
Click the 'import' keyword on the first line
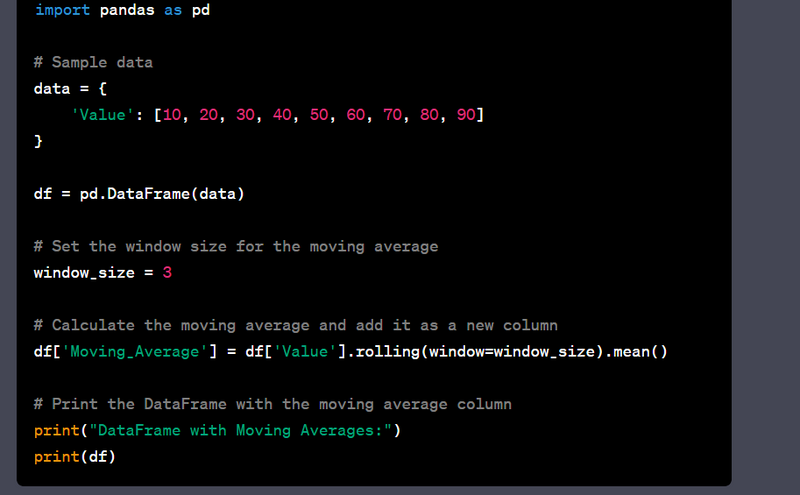coord(62,10)
